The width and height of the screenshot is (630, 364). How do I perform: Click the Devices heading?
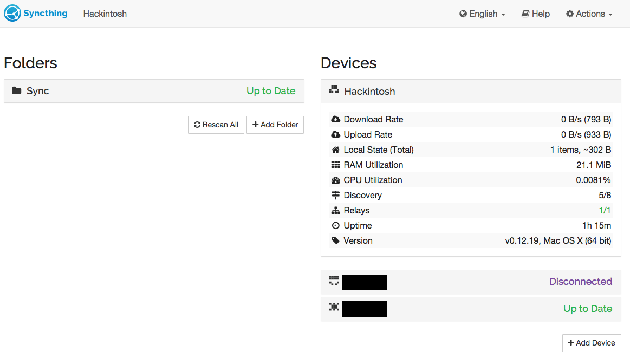click(x=349, y=63)
